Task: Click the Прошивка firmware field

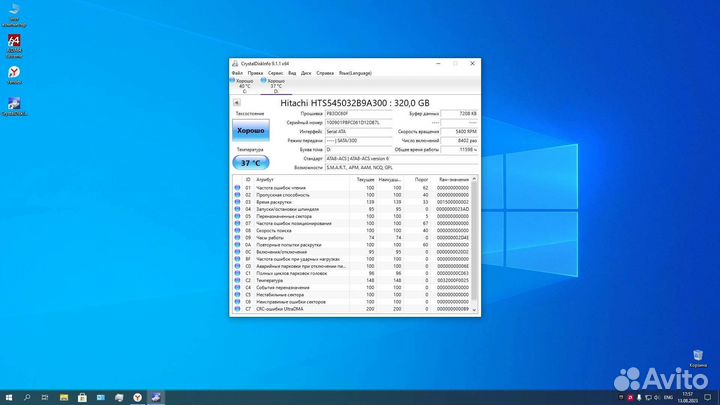Action: (359, 113)
